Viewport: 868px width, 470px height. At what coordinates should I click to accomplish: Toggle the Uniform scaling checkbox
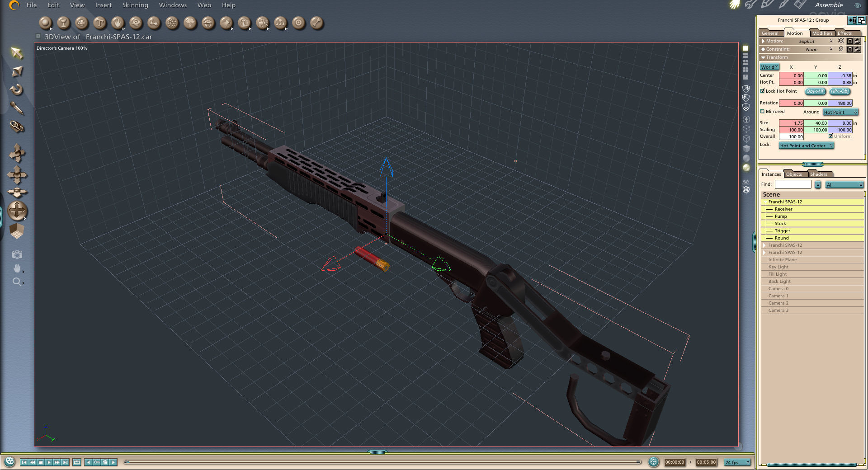(x=831, y=136)
